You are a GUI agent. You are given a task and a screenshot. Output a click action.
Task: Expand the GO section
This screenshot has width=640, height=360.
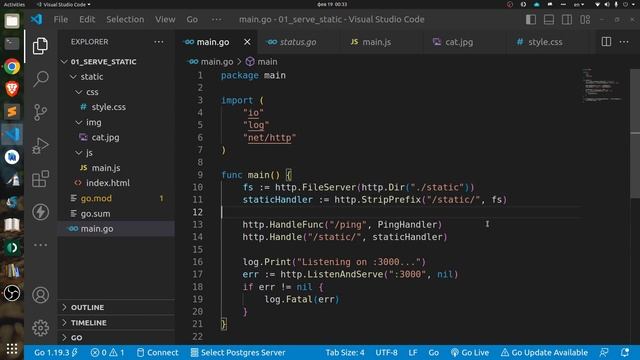(x=116, y=338)
